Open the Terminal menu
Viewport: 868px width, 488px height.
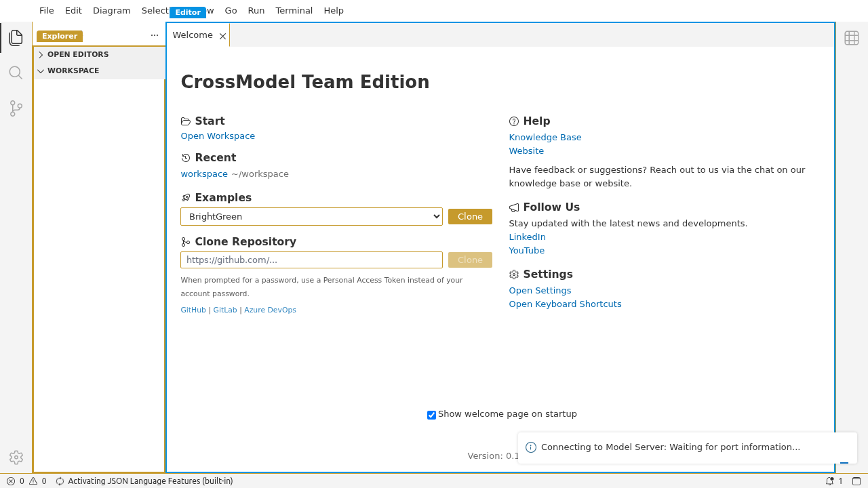294,10
